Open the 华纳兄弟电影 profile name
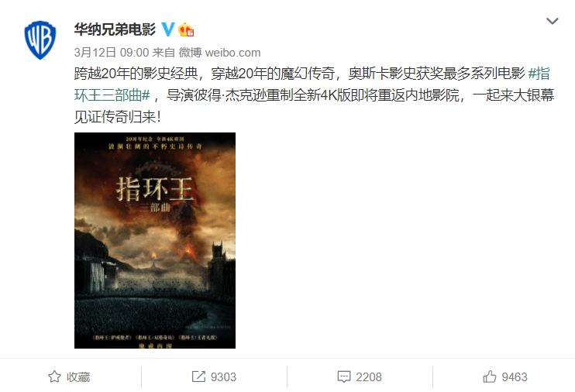 pos(115,29)
